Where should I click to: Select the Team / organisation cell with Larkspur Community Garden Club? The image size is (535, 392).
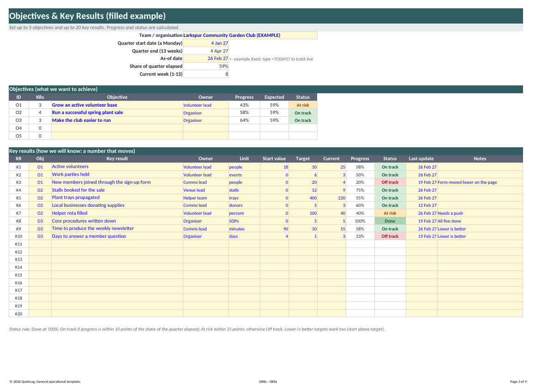[250, 35]
